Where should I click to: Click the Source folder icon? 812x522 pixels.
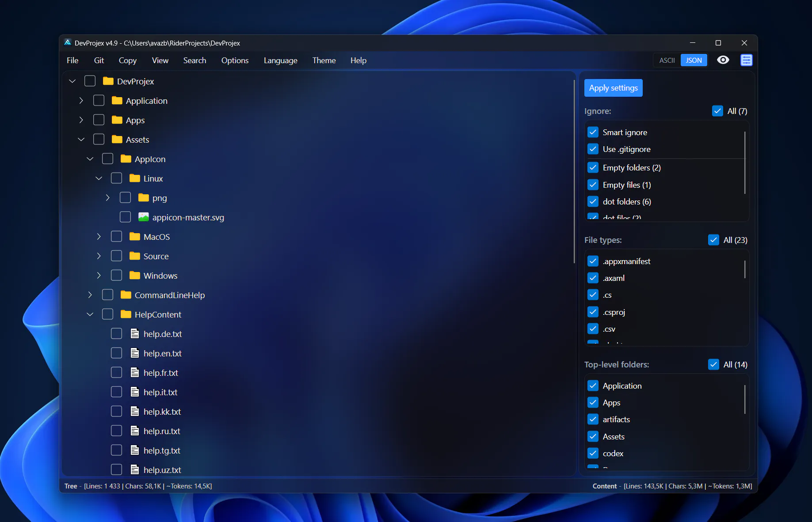tap(135, 256)
